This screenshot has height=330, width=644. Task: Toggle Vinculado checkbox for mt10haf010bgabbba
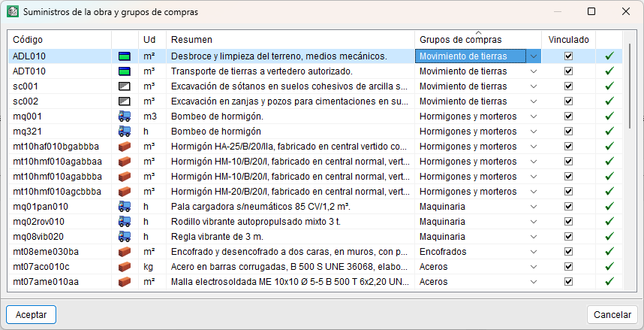pos(568,147)
